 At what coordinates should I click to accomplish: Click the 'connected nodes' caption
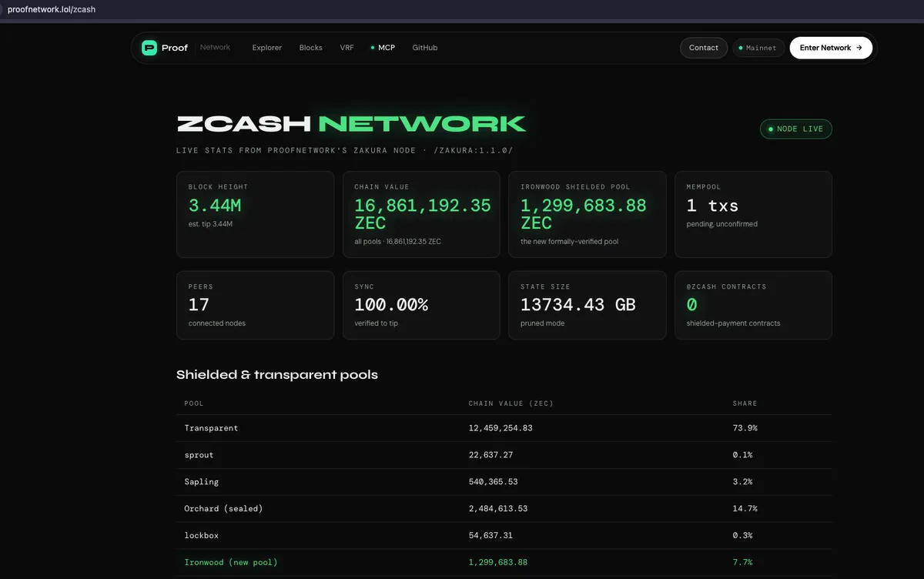pyautogui.click(x=217, y=323)
